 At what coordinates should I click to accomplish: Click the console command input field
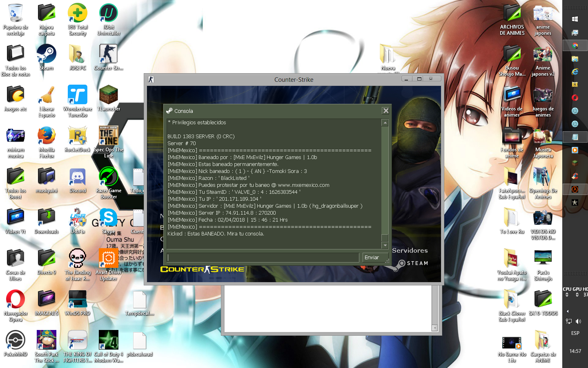pos(263,257)
